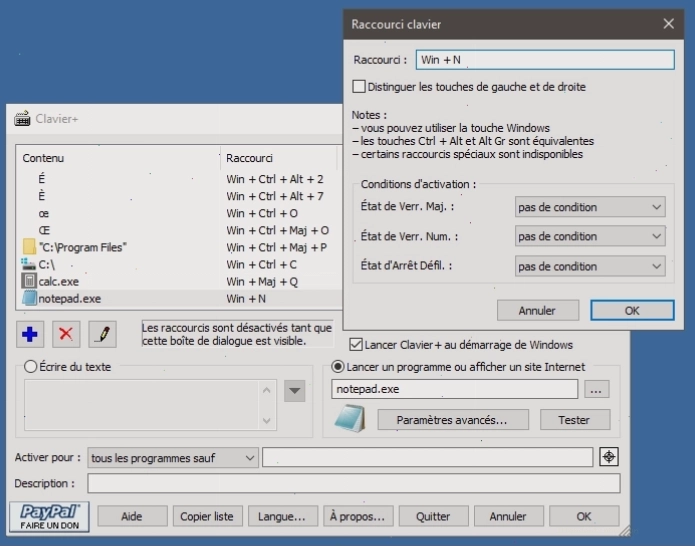
Task: Click the crosshair window target icon
Action: pyautogui.click(x=609, y=457)
